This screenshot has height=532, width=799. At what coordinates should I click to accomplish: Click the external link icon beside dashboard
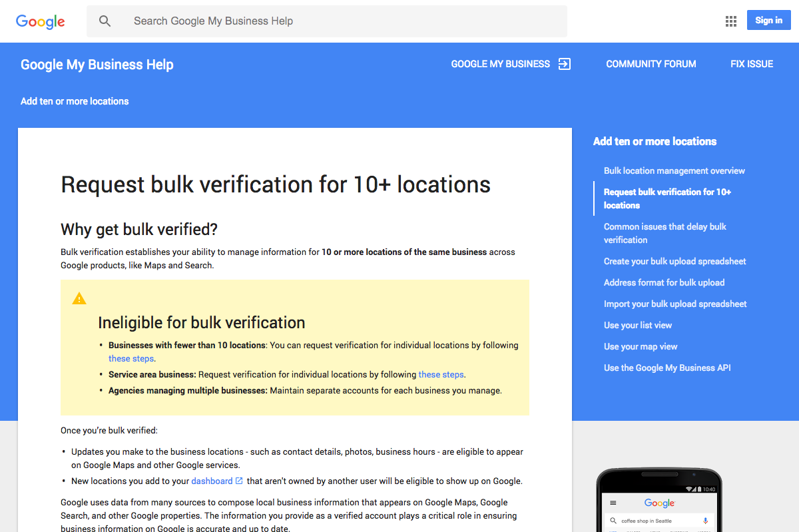pyautogui.click(x=240, y=481)
